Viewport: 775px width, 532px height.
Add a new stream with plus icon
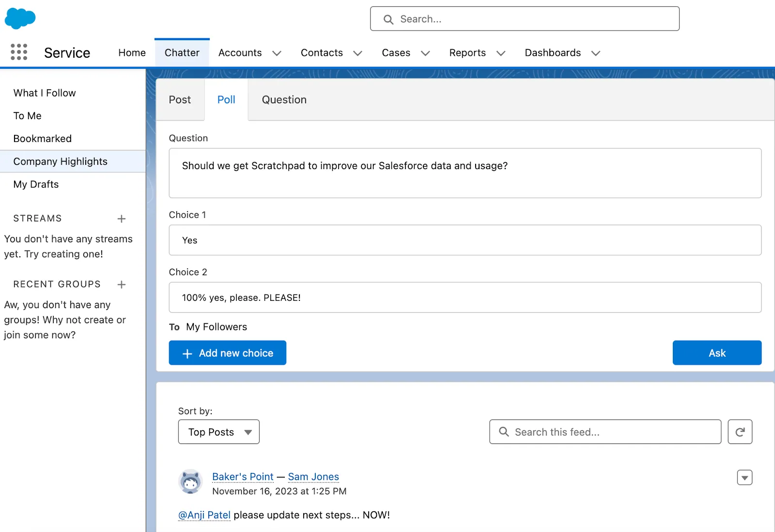pos(122,219)
